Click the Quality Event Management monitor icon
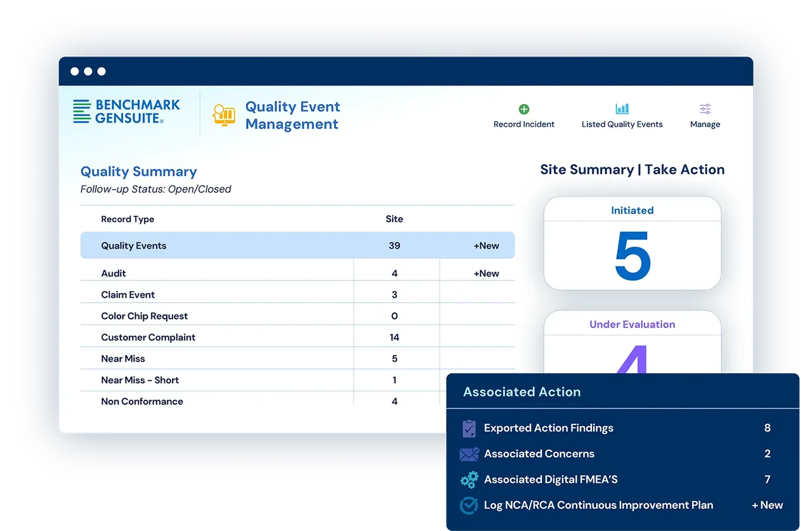 (224, 115)
